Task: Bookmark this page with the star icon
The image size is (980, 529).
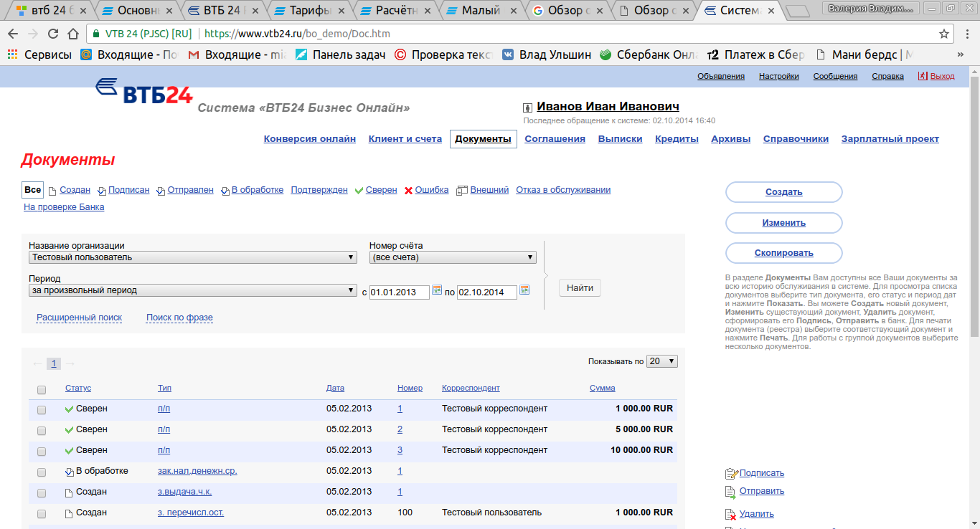Action: 944,34
